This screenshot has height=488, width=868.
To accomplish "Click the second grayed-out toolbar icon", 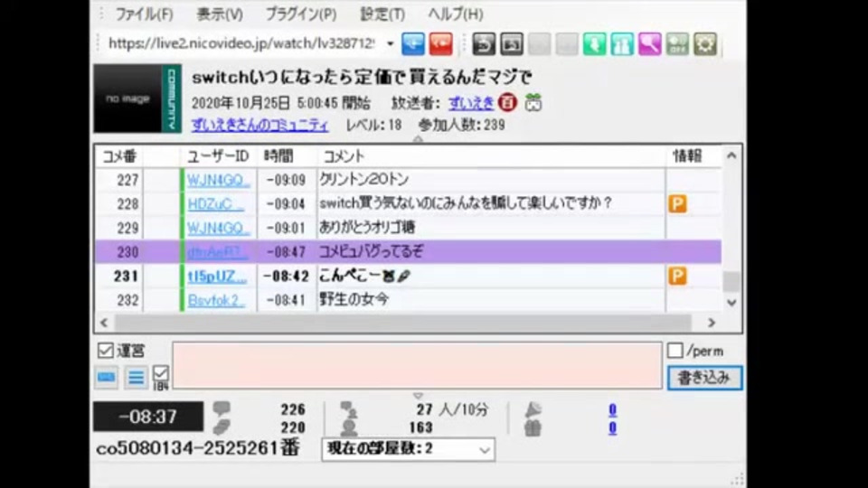I will [x=567, y=44].
